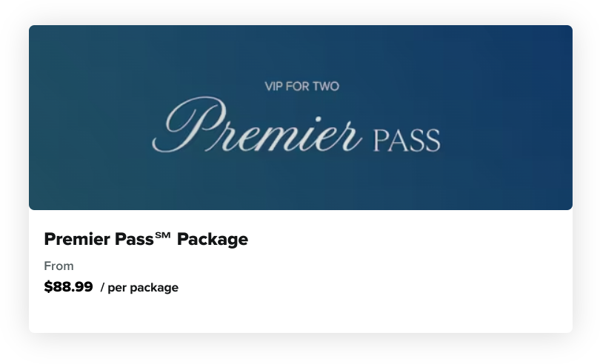Click the word VIP in the banner
Screen dimensions: 600x364
(273, 87)
